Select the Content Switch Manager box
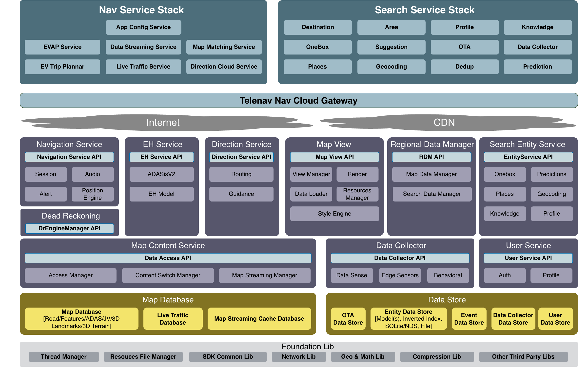 pyautogui.click(x=168, y=275)
